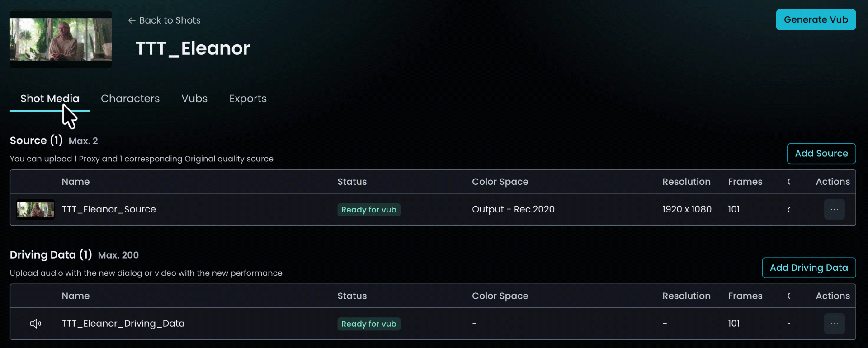Click the 101 frames value in source row

coord(734,209)
